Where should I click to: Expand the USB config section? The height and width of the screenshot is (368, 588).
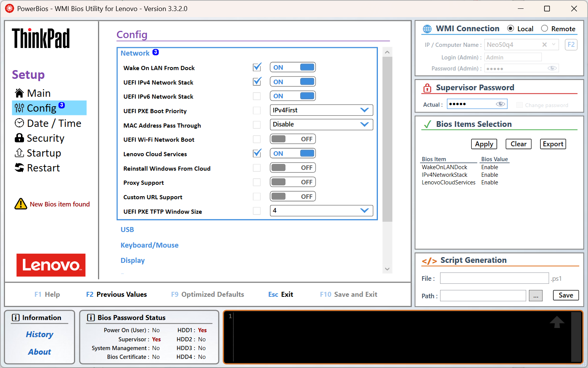coord(127,230)
